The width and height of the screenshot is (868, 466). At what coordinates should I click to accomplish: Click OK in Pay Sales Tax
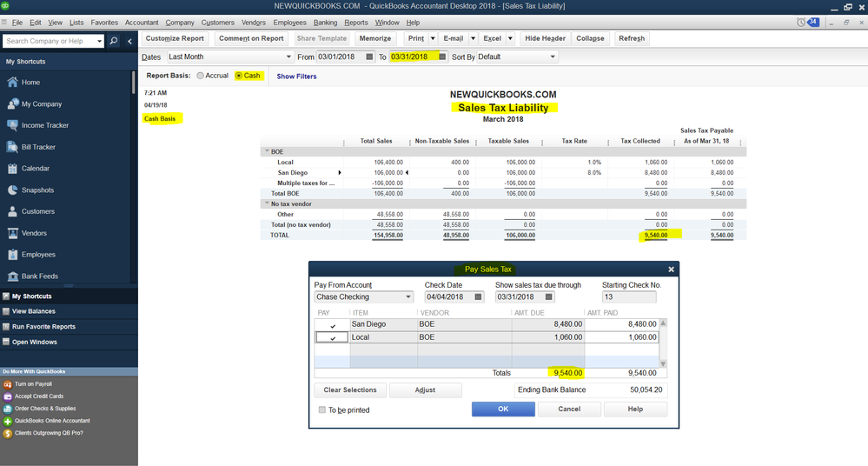tap(503, 409)
